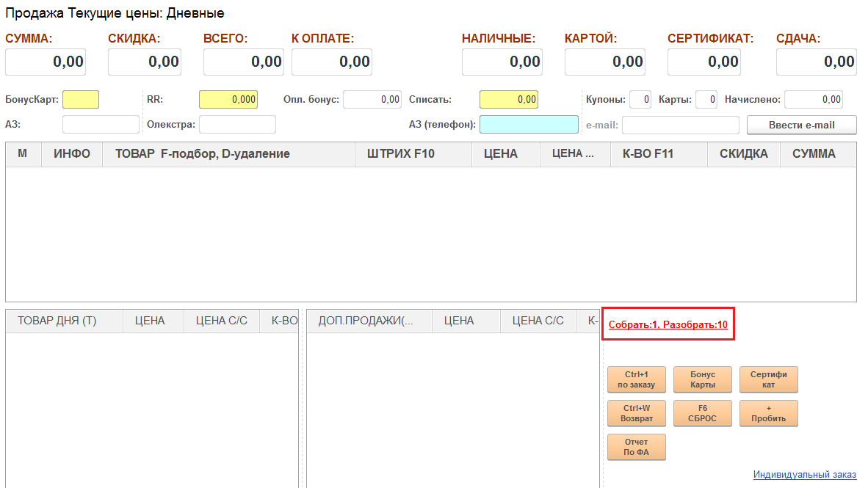
Task: Select the 'К-ВО F11' column header
Action: 648,154
